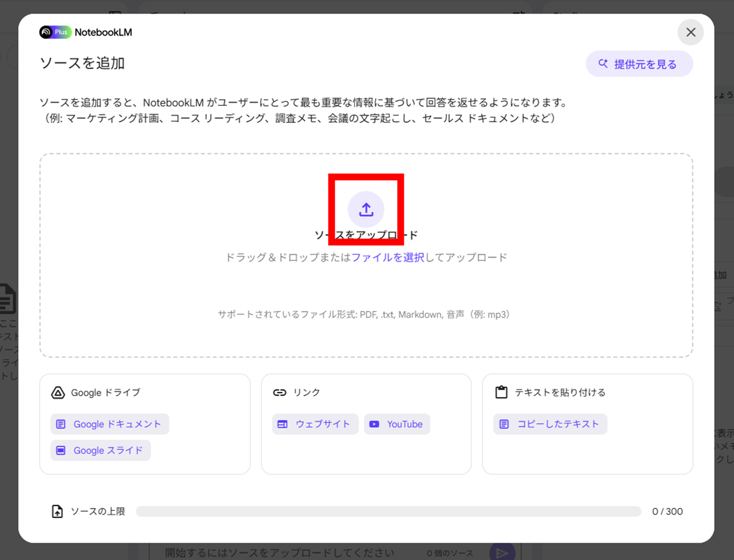Click the chain link icon beside リンク
Image resolution: width=734 pixels, height=560 pixels.
pyautogui.click(x=280, y=392)
